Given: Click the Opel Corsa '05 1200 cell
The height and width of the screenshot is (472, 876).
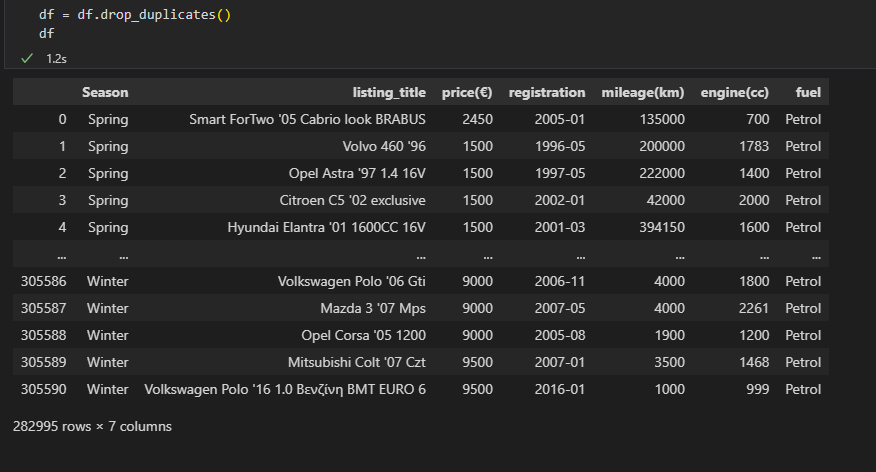Looking at the screenshot, I should (x=363, y=335).
